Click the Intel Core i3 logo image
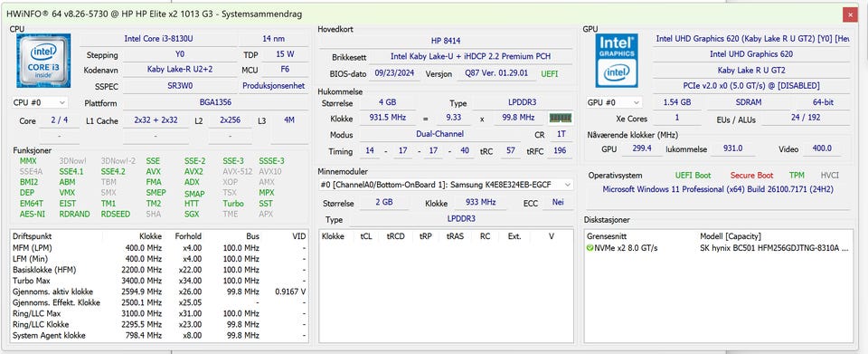The image size is (868, 354). click(43, 61)
